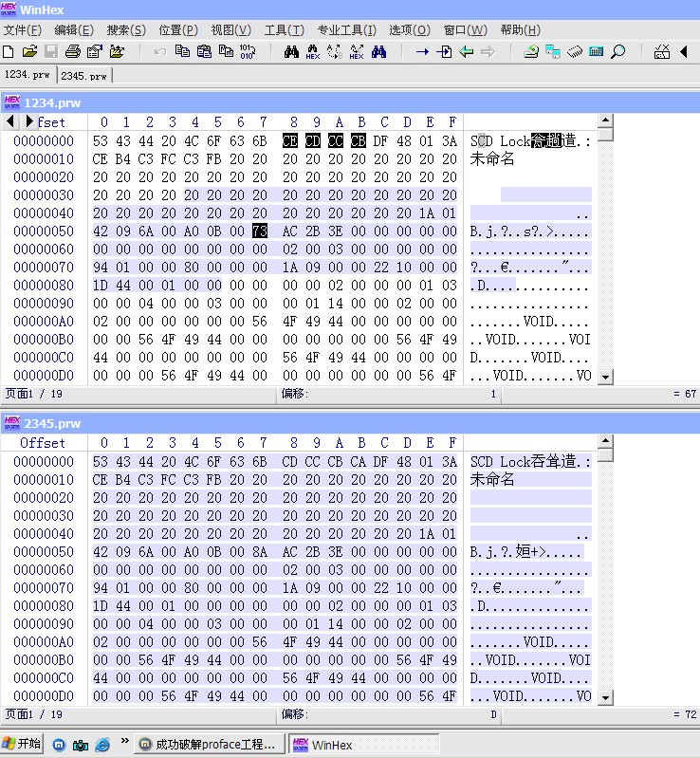Screen dimensions: 700x758
Task: Click the green Back arrow in toolbar
Action: (x=466, y=51)
